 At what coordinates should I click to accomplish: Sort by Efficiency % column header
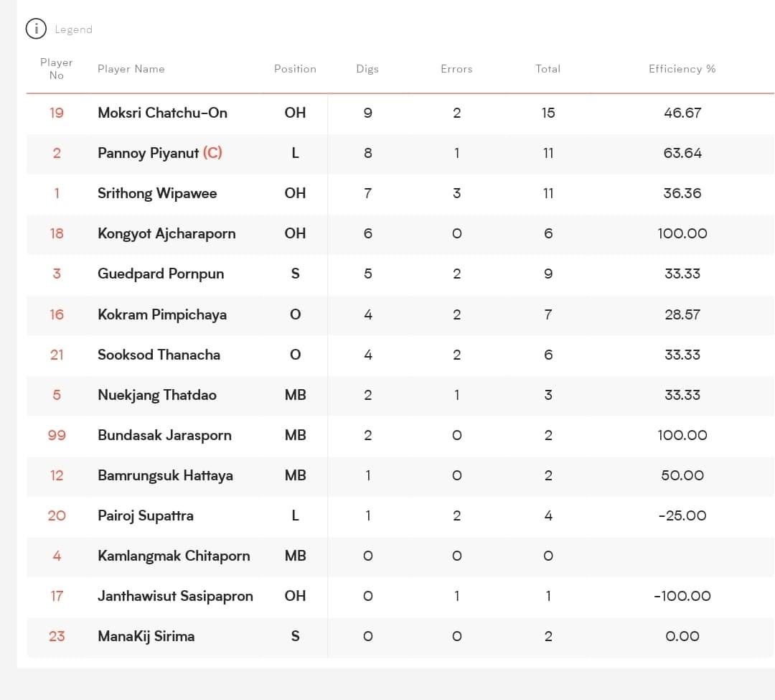(682, 69)
